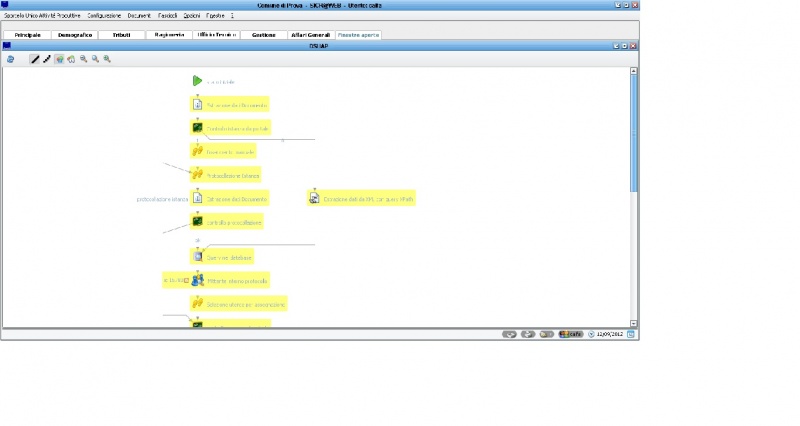Viewport: 800px width, 426px height.
Task: Click small red box beside 'Mittente' node
Action: click(x=186, y=280)
